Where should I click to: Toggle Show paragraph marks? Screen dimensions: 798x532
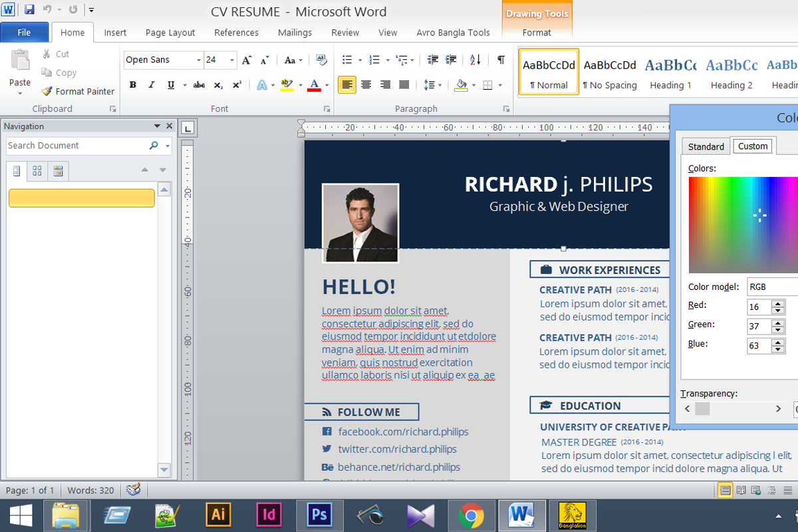pyautogui.click(x=501, y=60)
